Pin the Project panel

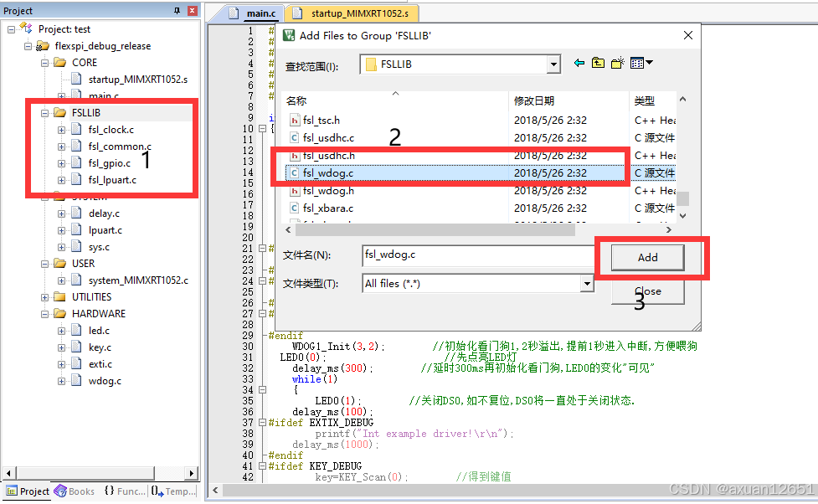[x=177, y=11]
